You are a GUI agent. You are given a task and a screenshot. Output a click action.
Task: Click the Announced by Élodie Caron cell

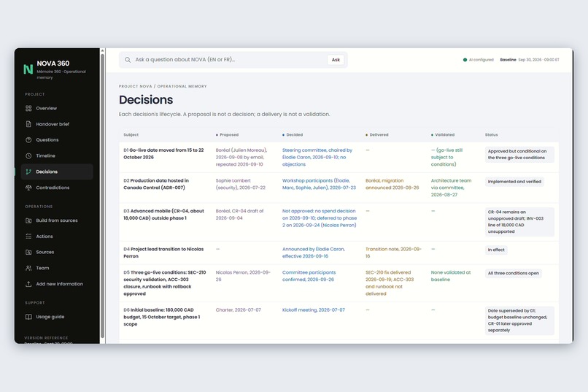pos(314,253)
